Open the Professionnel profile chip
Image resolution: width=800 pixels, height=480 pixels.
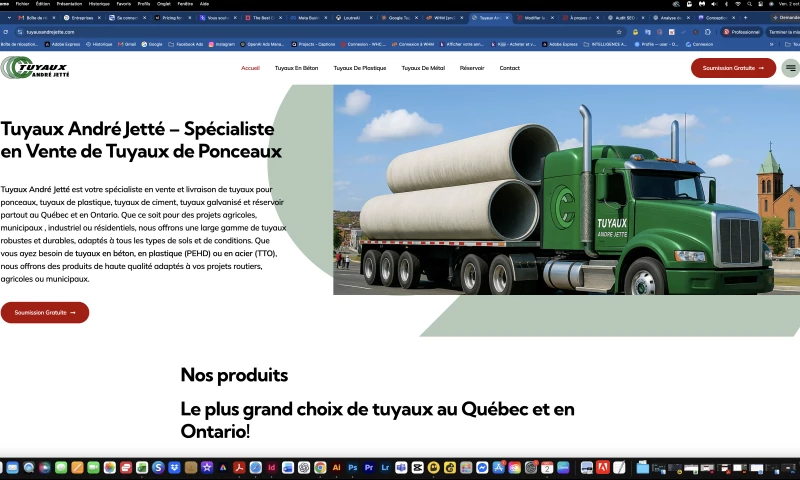(x=742, y=32)
